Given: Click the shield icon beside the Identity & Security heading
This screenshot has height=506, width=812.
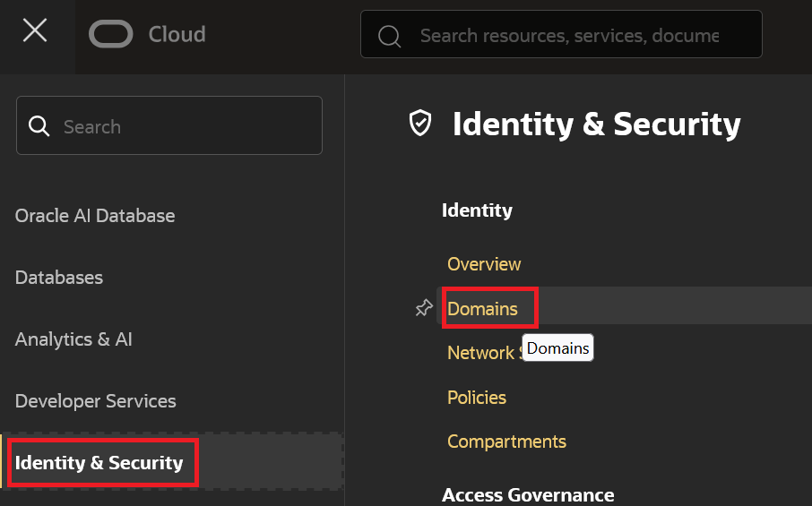Looking at the screenshot, I should coord(419,124).
